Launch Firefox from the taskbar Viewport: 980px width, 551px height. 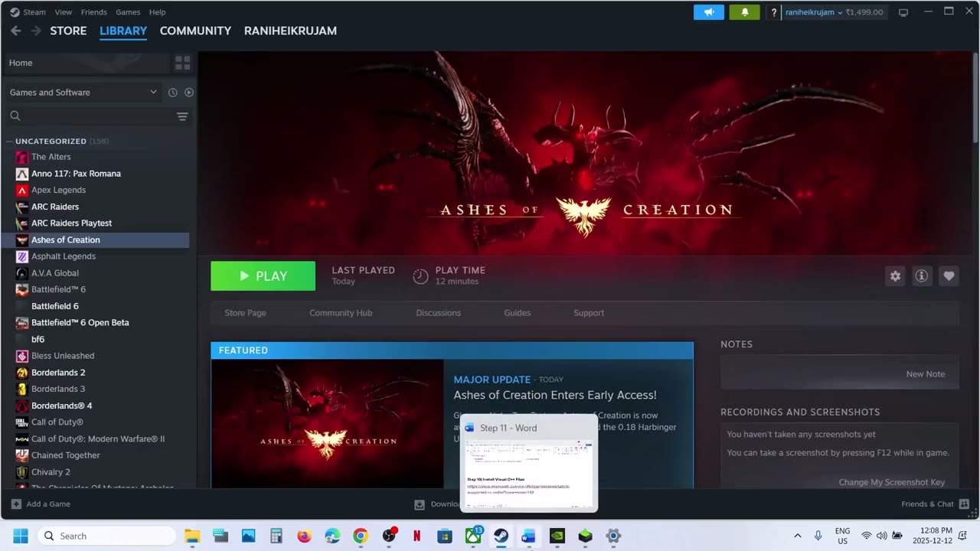pyautogui.click(x=304, y=536)
